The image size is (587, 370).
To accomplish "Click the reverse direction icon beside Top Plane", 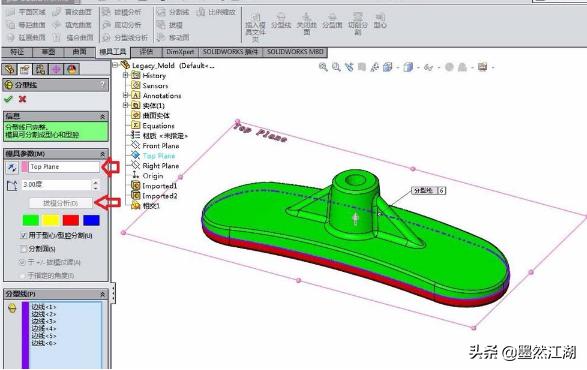I will click(12, 168).
